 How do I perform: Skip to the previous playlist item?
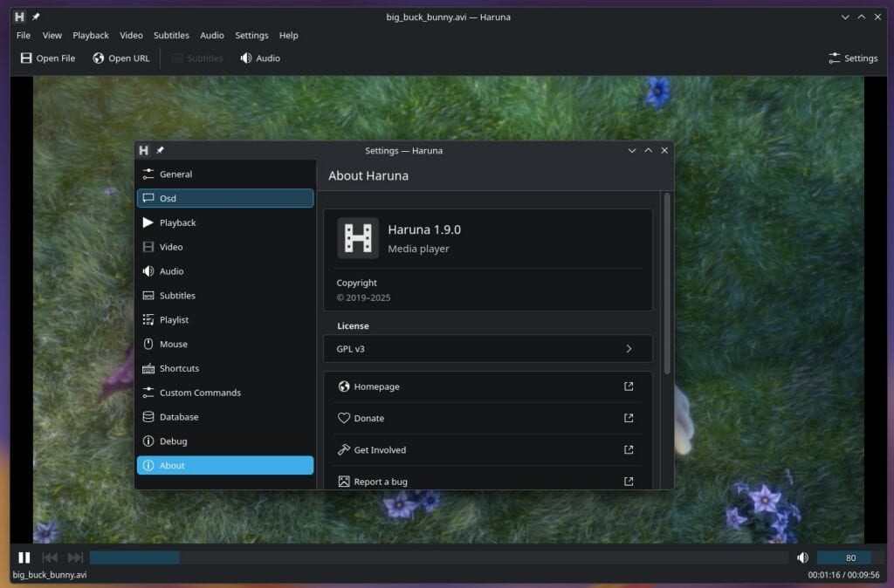point(50,557)
